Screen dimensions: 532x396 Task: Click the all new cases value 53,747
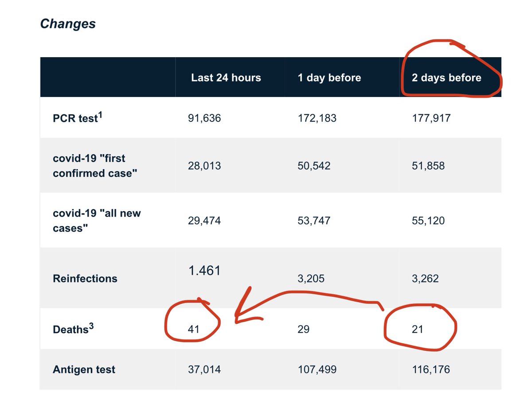tap(314, 220)
